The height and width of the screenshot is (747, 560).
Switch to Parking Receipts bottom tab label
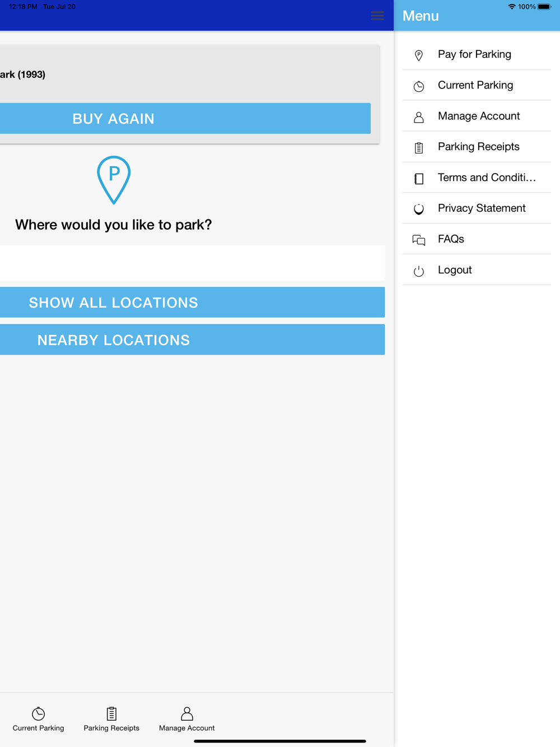[x=111, y=728]
